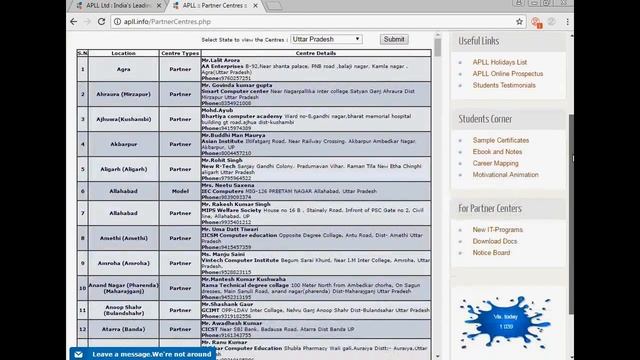
Task: Click Mrs. Neetu Saxena centre details
Action: point(316,191)
